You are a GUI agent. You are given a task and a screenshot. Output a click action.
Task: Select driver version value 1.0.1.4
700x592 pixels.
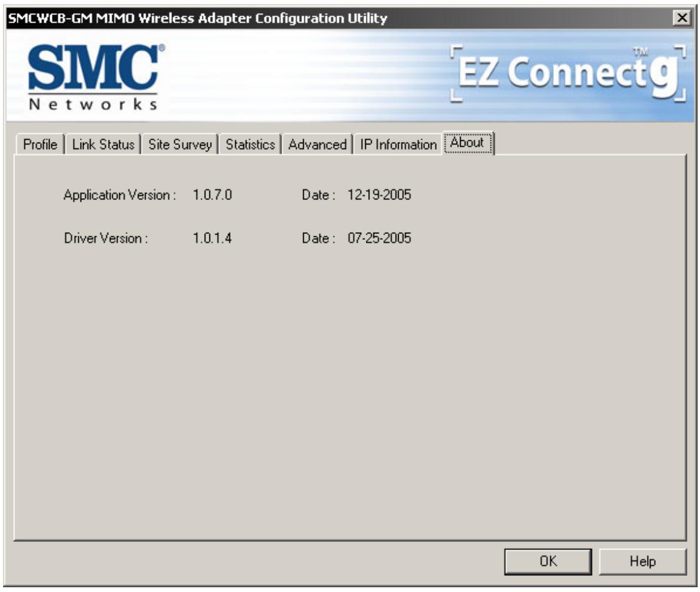point(212,238)
